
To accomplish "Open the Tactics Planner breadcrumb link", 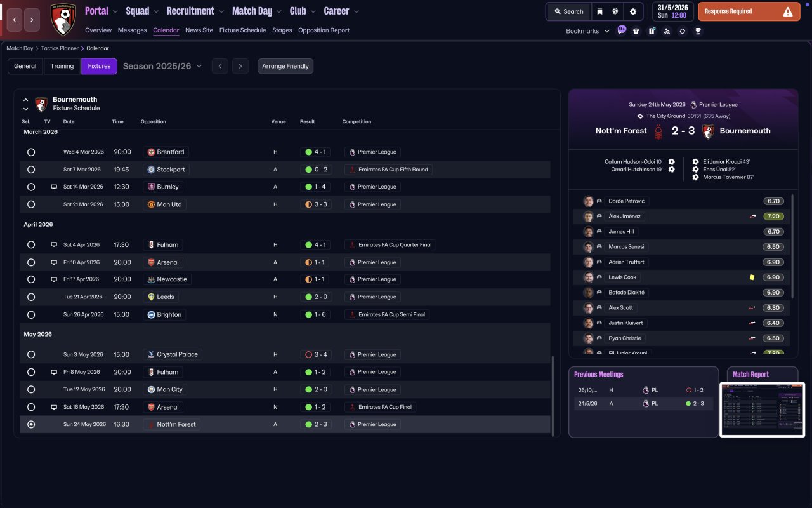I will coord(60,48).
